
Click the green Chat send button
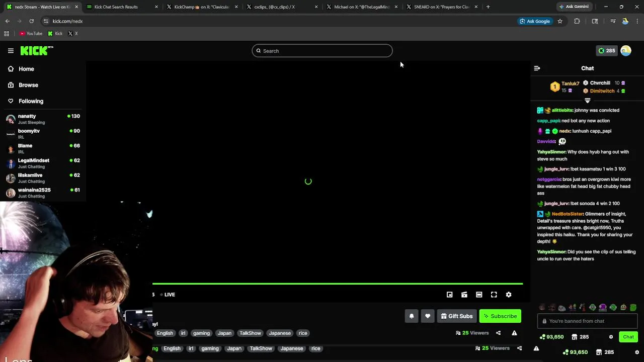pos(628,337)
